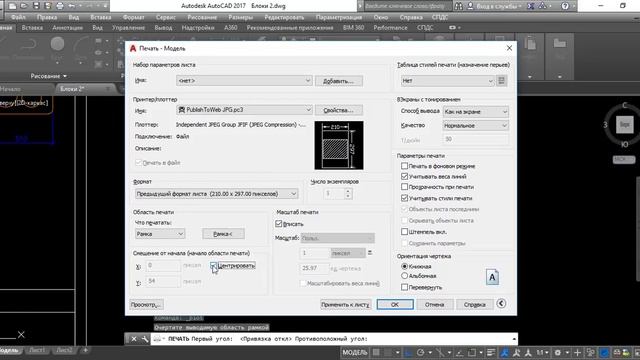Select the 'Альбомная' orientation radio button
Screen dimensions: 640x360
[404, 276]
